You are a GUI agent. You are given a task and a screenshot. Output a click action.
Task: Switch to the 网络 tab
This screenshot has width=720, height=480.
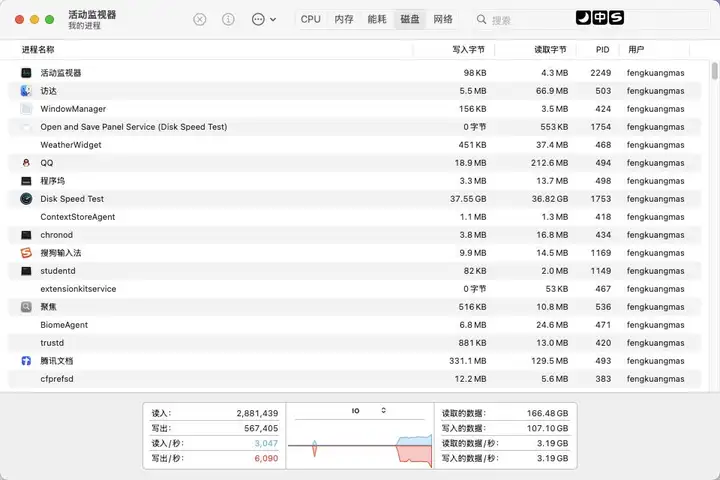(443, 19)
